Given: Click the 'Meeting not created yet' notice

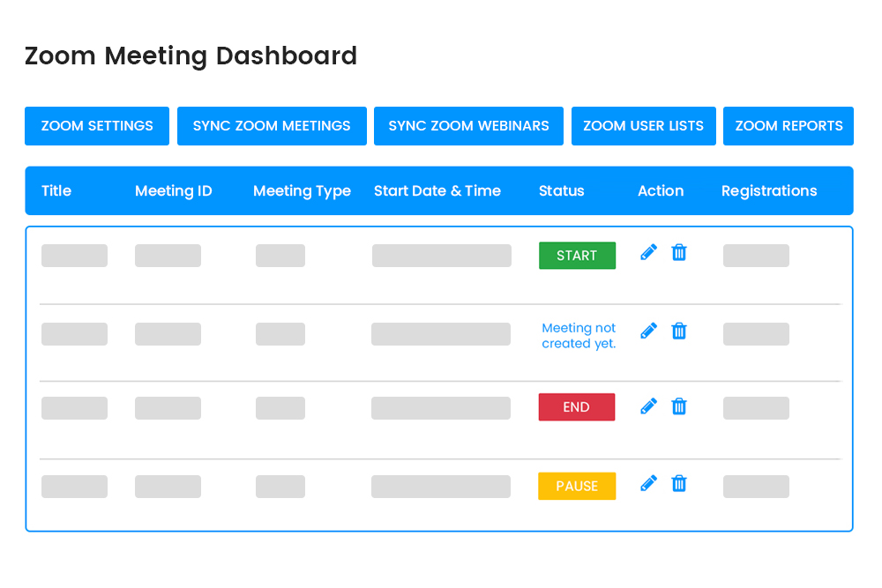Looking at the screenshot, I should point(579,336).
